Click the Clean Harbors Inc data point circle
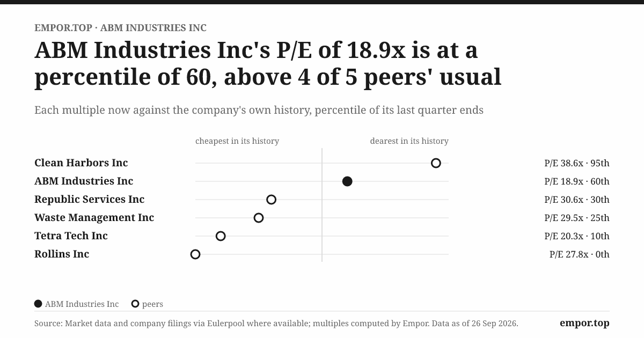 (x=436, y=163)
